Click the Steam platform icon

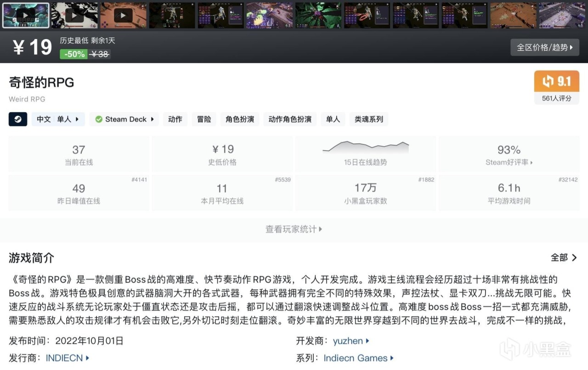(18, 119)
